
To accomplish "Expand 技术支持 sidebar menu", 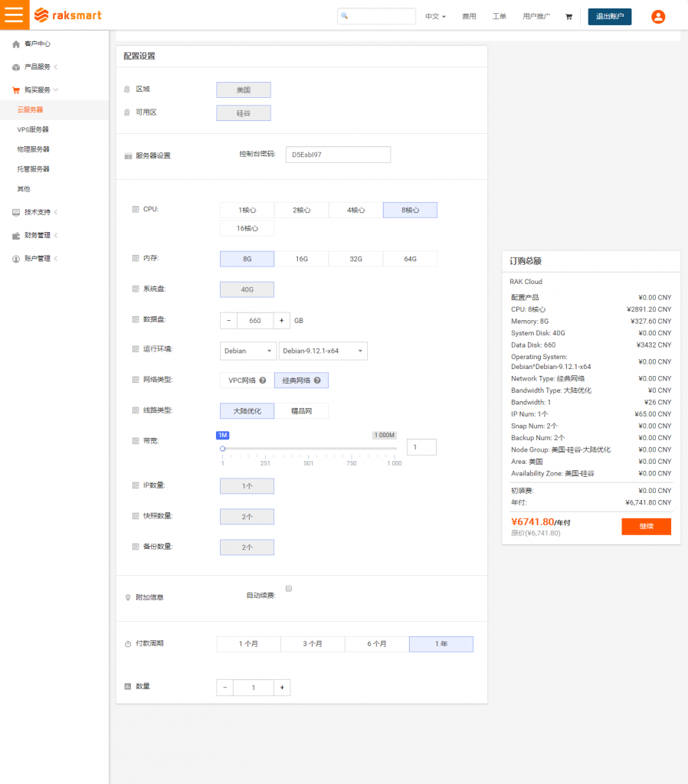I will click(x=38, y=212).
